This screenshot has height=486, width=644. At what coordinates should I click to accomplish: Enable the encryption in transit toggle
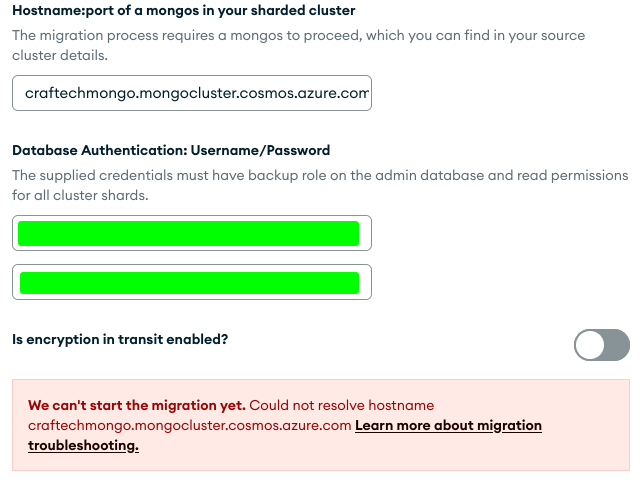pyautogui.click(x=601, y=345)
